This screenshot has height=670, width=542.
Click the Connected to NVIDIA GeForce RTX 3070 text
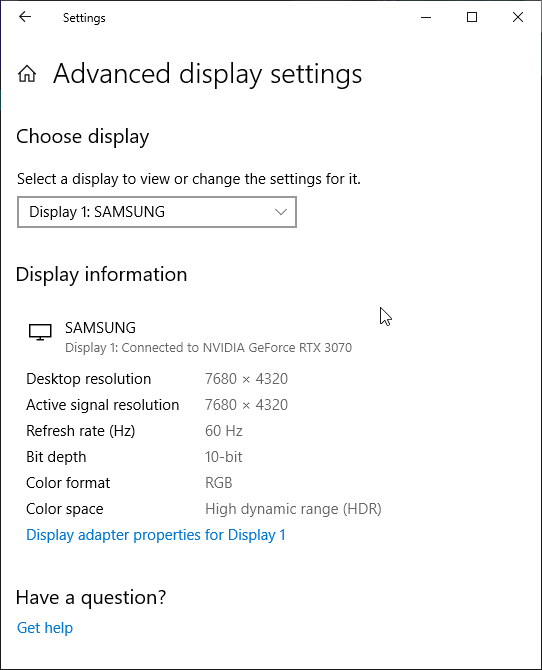tap(237, 348)
